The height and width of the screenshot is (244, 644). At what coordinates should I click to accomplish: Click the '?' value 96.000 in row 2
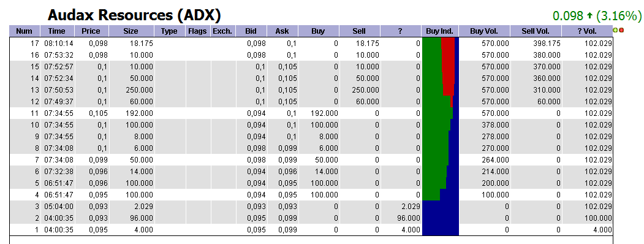click(x=408, y=218)
